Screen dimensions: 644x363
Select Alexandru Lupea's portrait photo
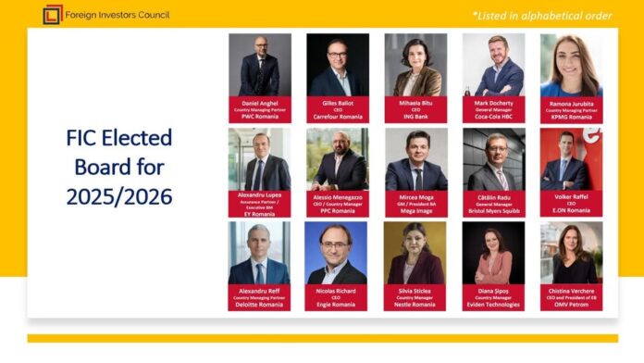coord(260,159)
